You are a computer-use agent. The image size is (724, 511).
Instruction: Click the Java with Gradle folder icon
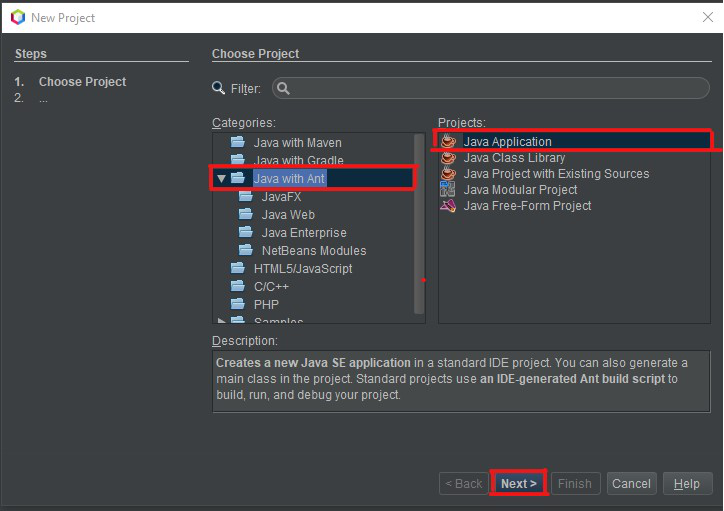point(237,160)
